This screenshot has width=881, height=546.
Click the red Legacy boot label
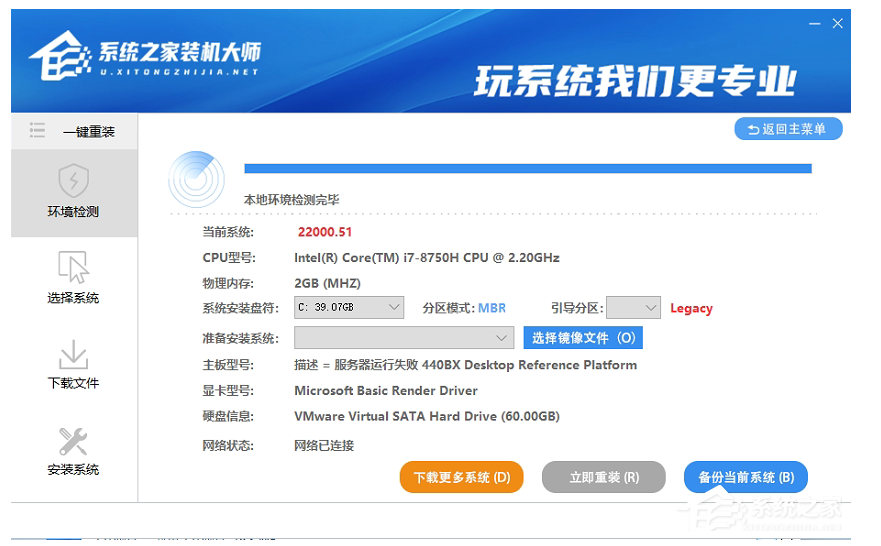coord(691,308)
